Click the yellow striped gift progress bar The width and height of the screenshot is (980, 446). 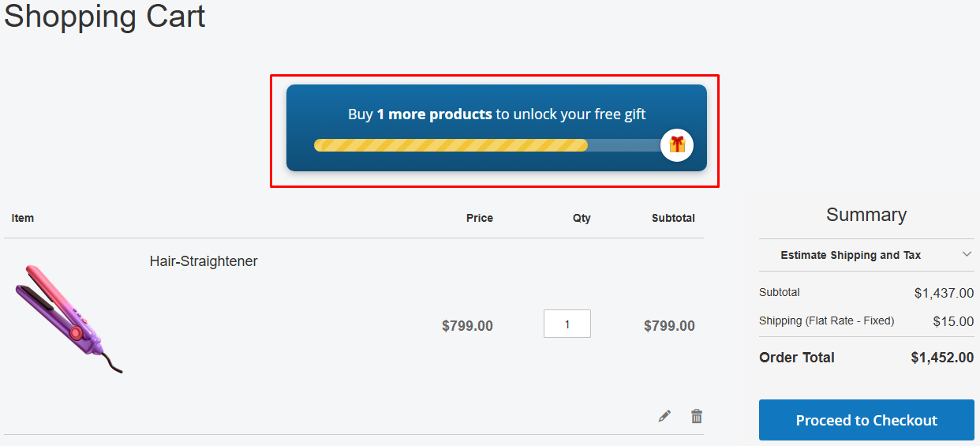[x=451, y=145]
